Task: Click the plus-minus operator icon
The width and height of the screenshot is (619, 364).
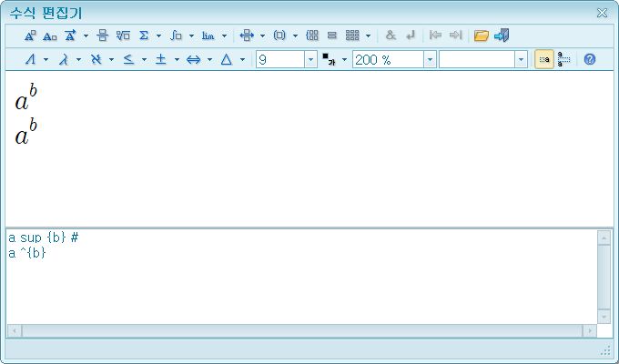Action: [x=161, y=60]
